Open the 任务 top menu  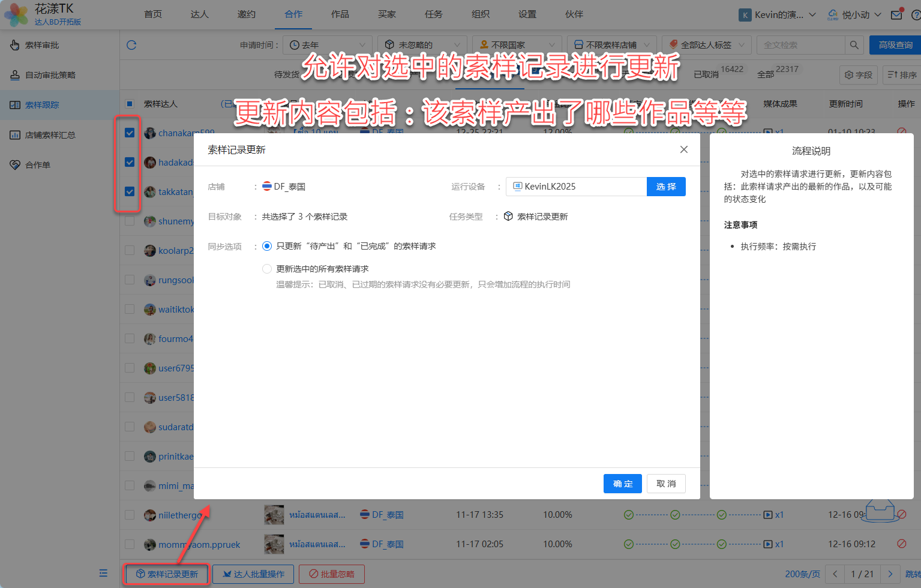pyautogui.click(x=433, y=14)
